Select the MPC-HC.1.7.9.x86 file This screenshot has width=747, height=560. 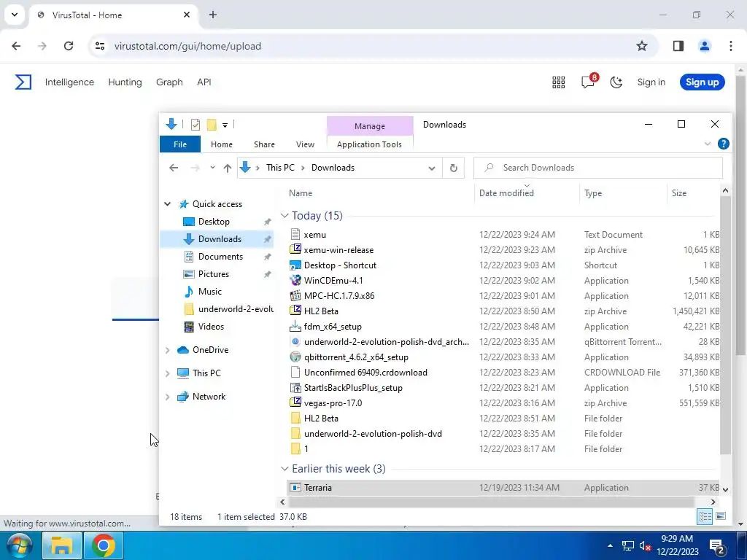click(338, 296)
